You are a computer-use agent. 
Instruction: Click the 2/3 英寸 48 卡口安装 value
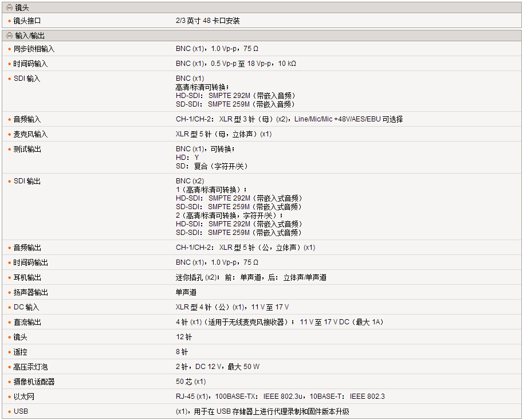tap(208, 21)
